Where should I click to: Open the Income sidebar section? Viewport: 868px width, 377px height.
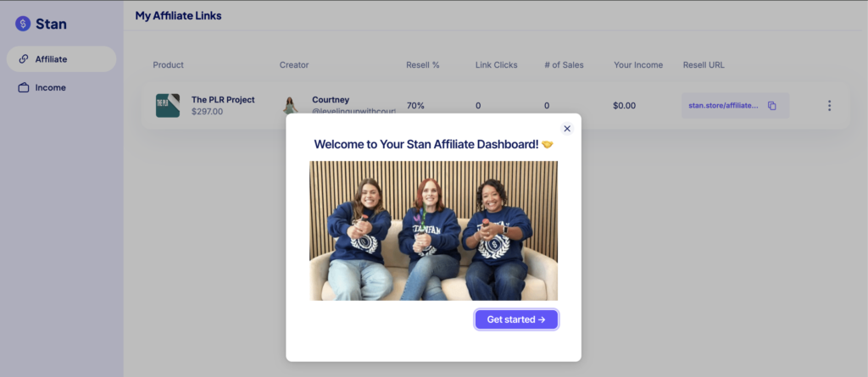50,87
